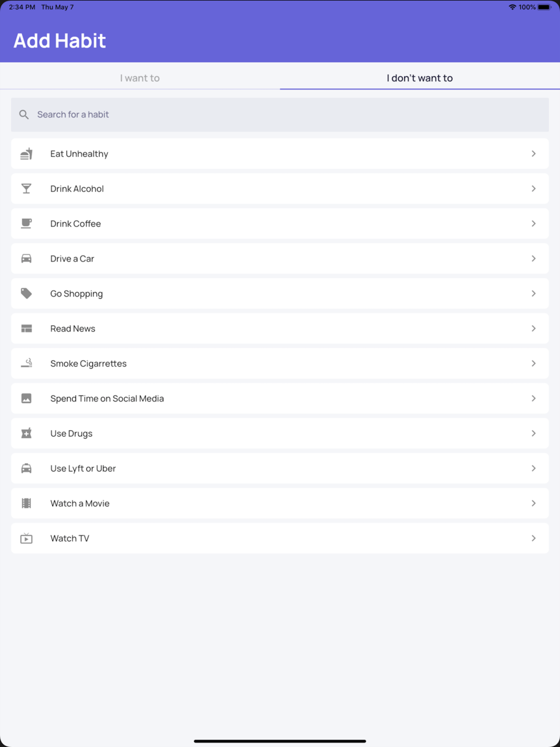Tap the coffee cup icon

(26, 223)
